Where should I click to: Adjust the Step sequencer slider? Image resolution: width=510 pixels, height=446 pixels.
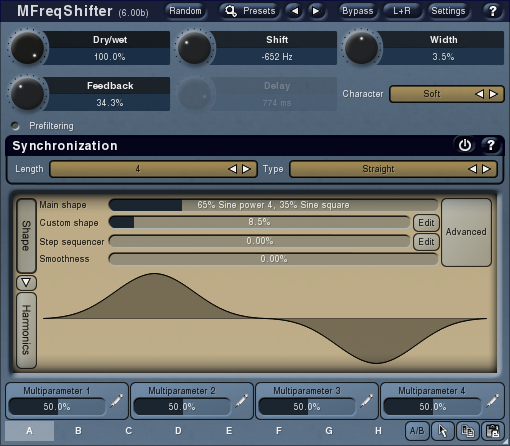click(259, 241)
